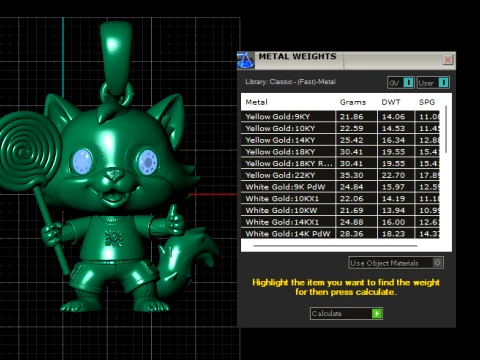Select the White Gold:10KX1 row
The image size is (480, 360).
pos(340,198)
